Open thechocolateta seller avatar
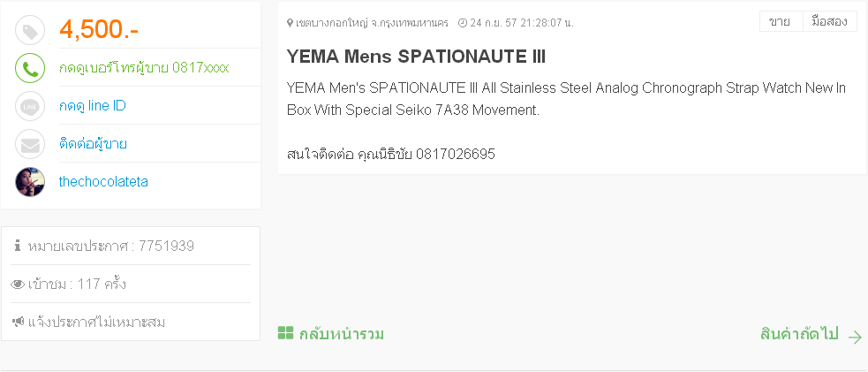 pyautogui.click(x=30, y=182)
